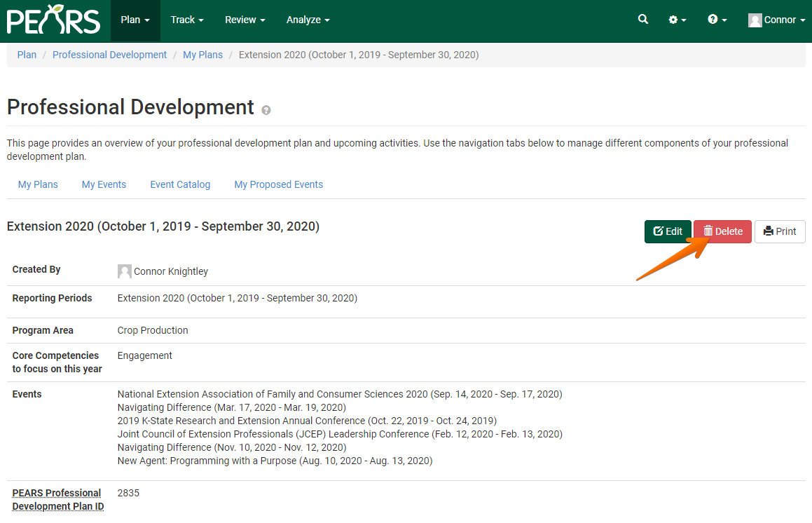
Task: Expand the Plan navigation dropdown
Action: coord(135,20)
